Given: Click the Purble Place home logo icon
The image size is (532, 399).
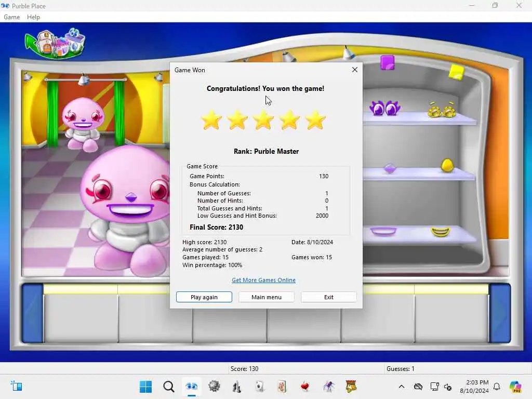Looking at the screenshot, I should pyautogui.click(x=55, y=44).
